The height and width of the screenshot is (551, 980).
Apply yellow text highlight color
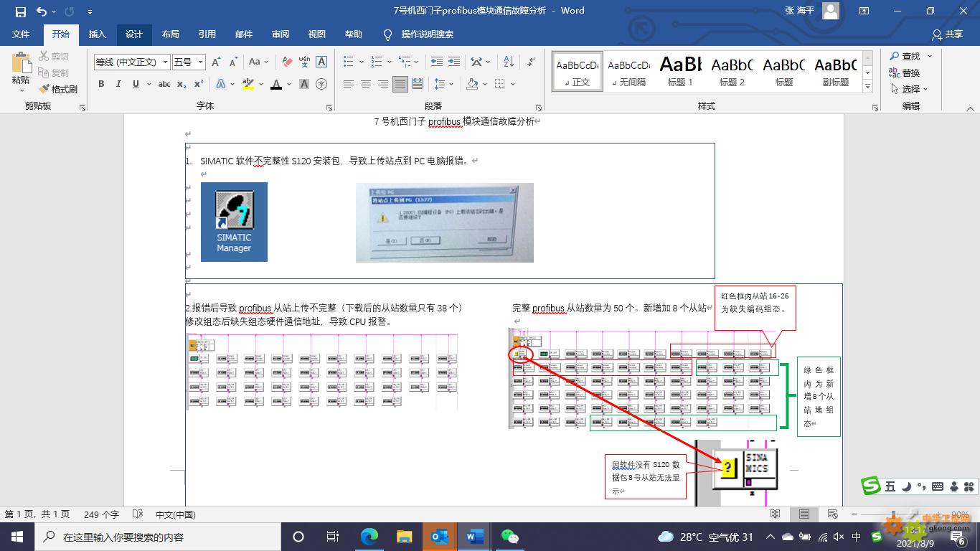pyautogui.click(x=248, y=84)
